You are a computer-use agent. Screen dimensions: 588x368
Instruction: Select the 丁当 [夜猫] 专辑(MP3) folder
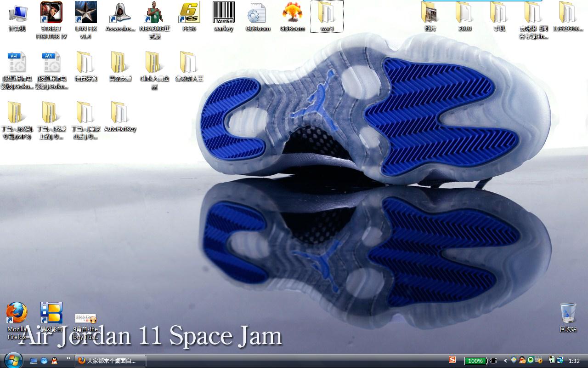tap(17, 121)
